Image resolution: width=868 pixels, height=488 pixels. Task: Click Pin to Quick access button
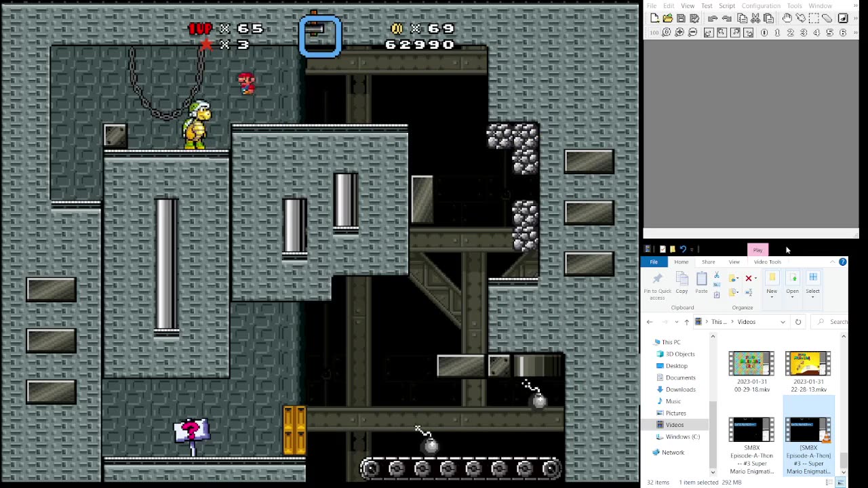[x=657, y=285]
